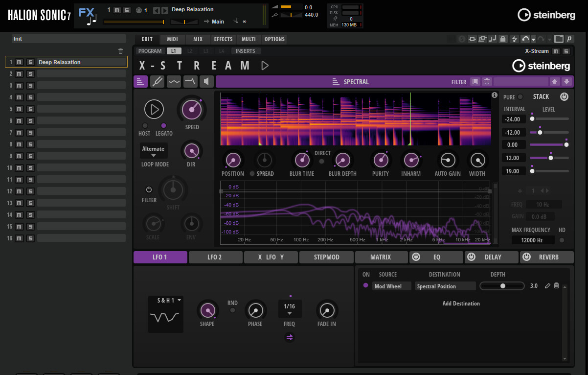Enable the PURE mode indicator
588x375 pixels.
(520, 97)
